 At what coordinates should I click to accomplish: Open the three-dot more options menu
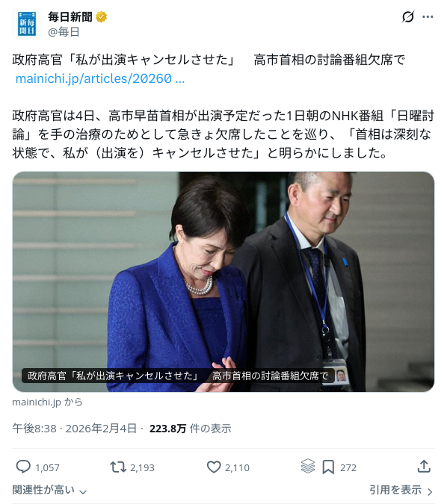[428, 16]
